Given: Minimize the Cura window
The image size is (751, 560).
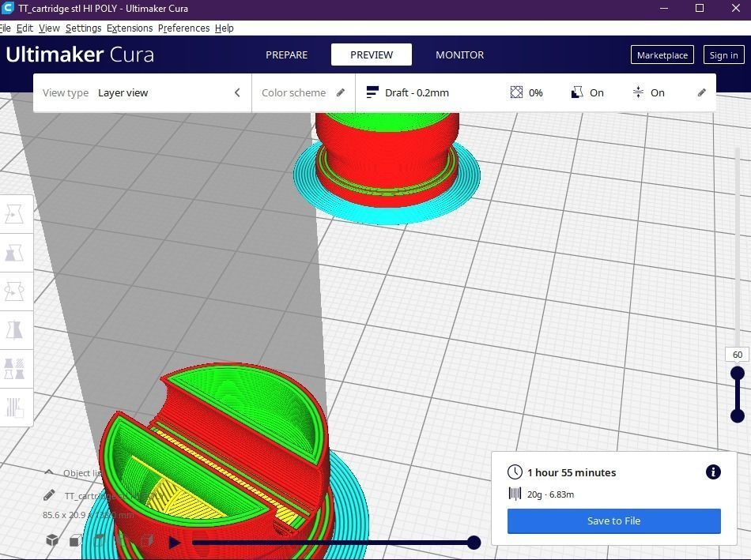Looking at the screenshot, I should [x=664, y=8].
